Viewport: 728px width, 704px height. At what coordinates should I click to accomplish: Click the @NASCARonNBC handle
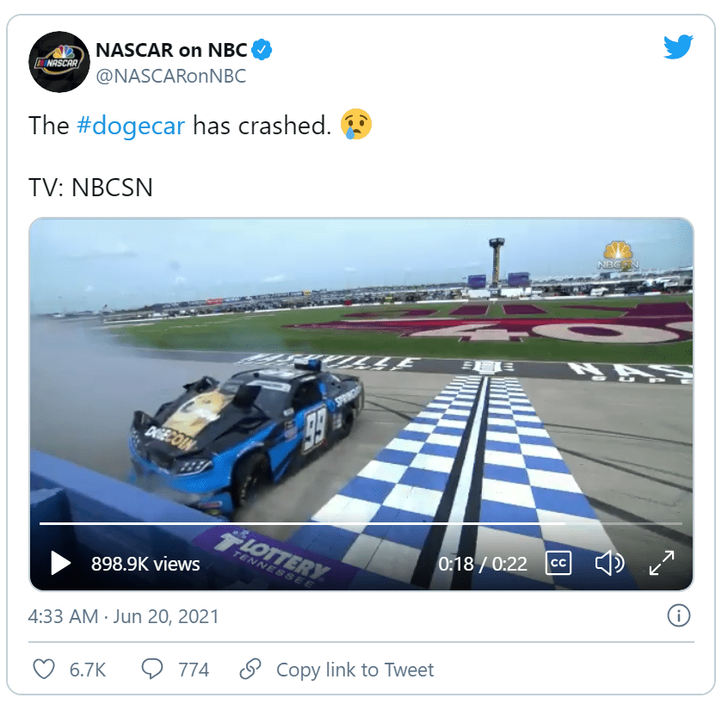click(x=171, y=76)
